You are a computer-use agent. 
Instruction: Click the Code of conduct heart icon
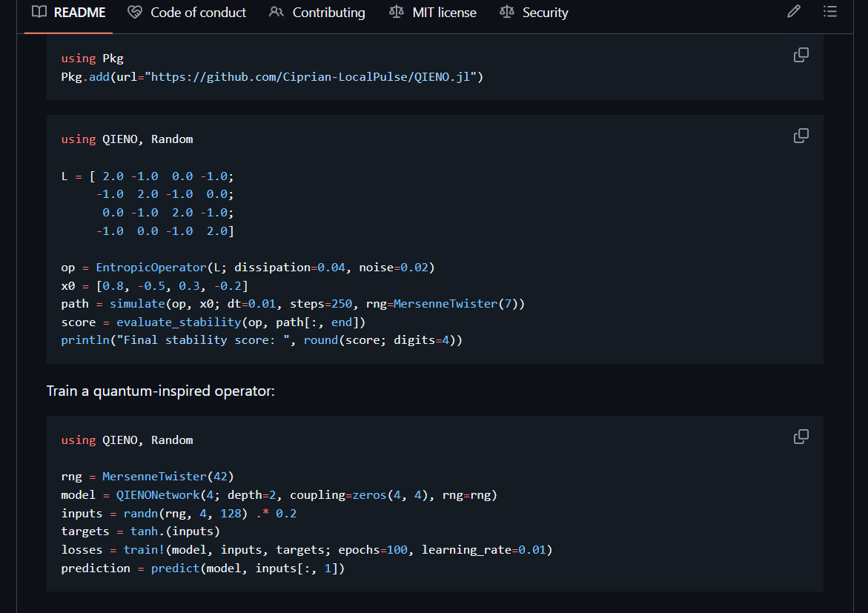coord(134,12)
